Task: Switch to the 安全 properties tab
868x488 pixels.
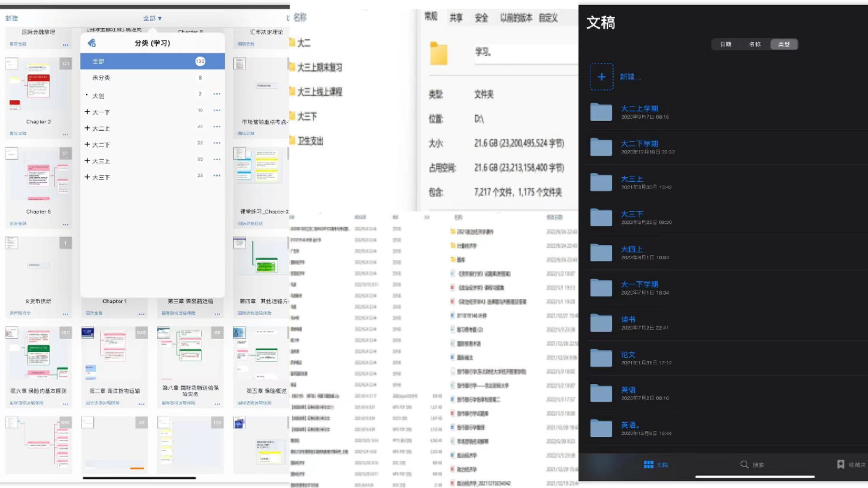Action: pos(481,18)
